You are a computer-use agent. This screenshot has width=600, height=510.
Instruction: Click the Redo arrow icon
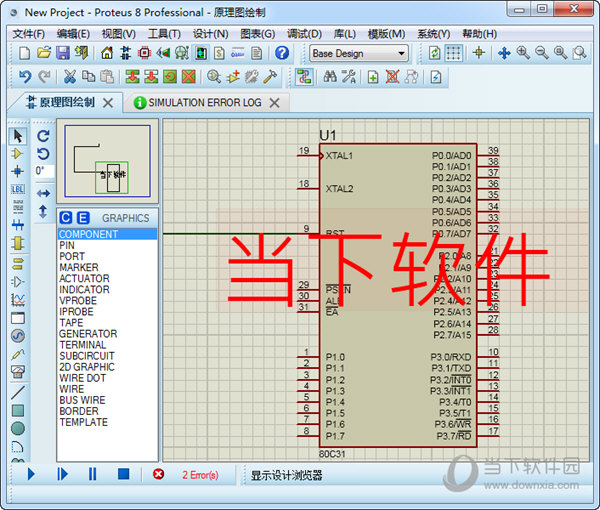click(44, 77)
